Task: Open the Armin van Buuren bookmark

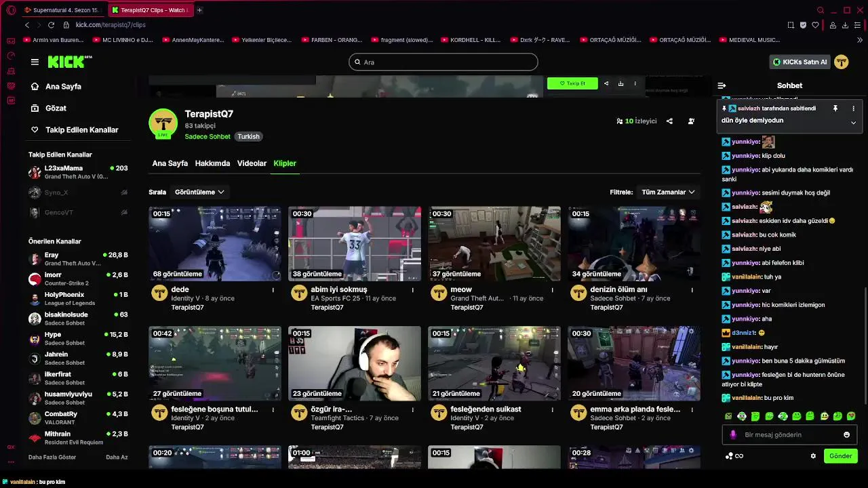Action: 54,40
